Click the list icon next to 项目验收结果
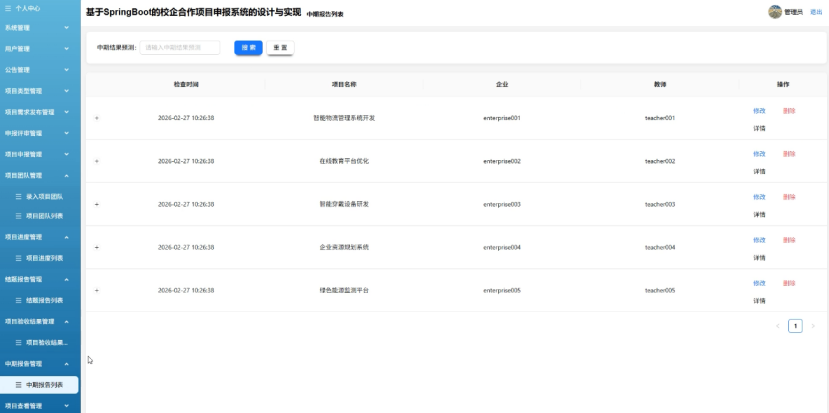Screen dimensions: 829x413 (19, 343)
